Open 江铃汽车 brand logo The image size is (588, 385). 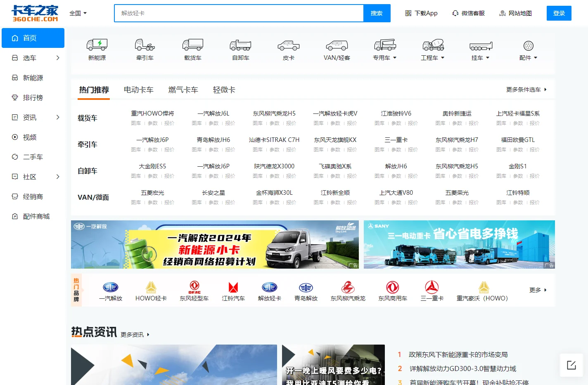click(233, 287)
